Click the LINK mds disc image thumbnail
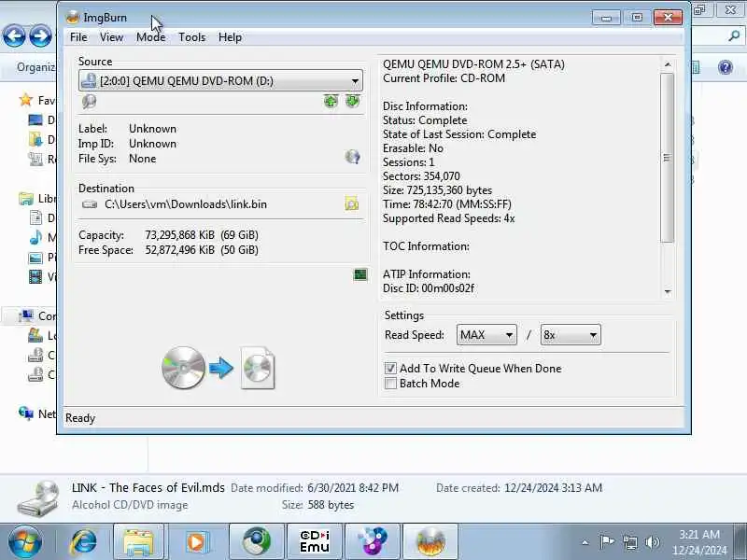The height and width of the screenshot is (560, 747). [38, 498]
